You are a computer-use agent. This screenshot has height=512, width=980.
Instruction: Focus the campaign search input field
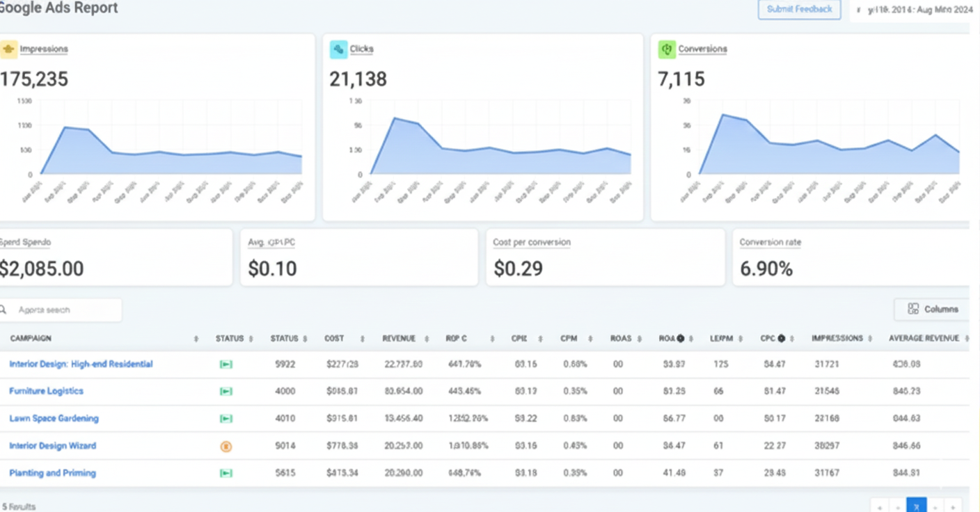[x=66, y=310]
